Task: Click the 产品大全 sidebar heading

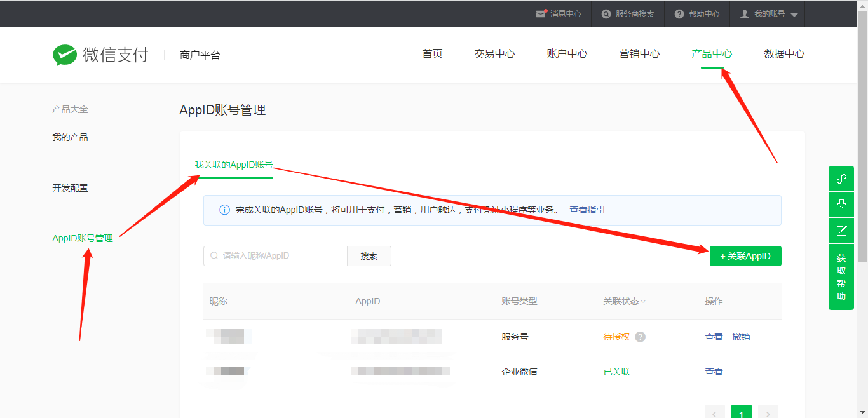Action: pos(70,109)
